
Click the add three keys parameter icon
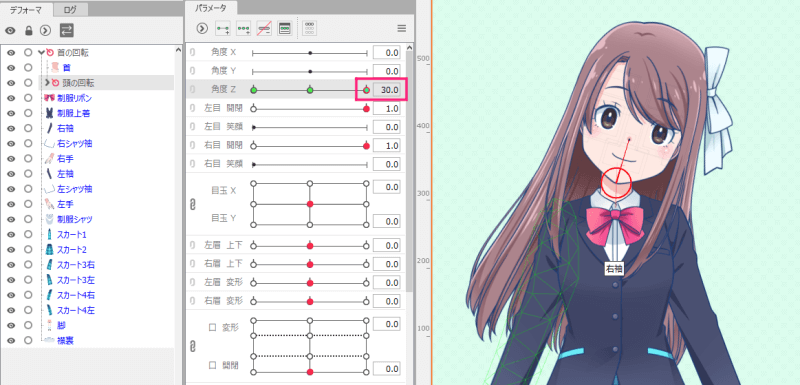(x=244, y=29)
